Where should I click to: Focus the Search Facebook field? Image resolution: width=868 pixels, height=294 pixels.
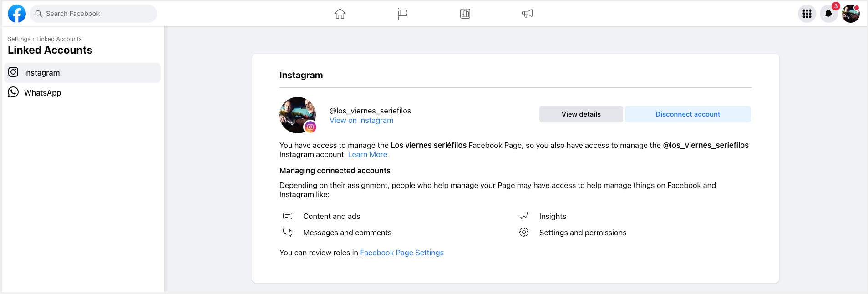[93, 14]
